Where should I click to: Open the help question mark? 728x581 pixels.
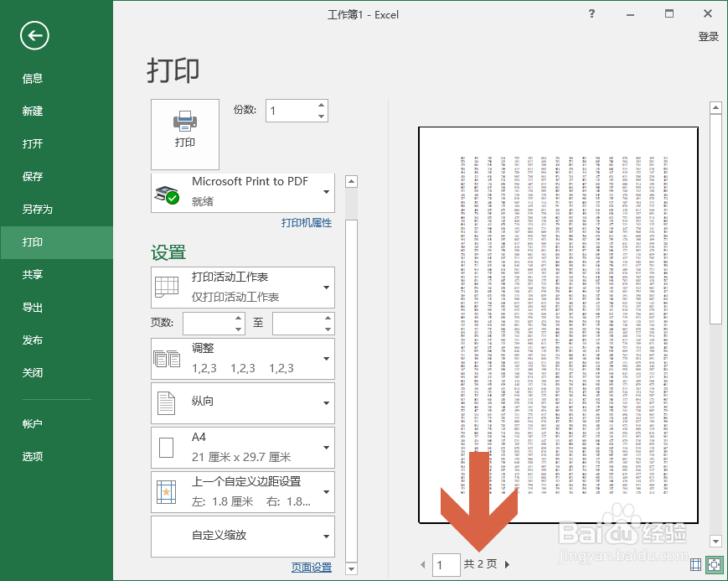(591, 14)
